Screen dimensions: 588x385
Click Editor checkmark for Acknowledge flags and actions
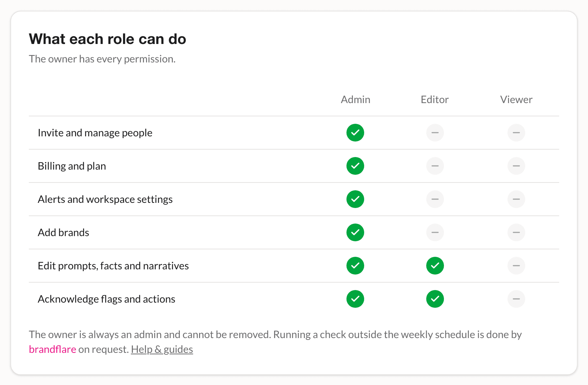pyautogui.click(x=435, y=299)
